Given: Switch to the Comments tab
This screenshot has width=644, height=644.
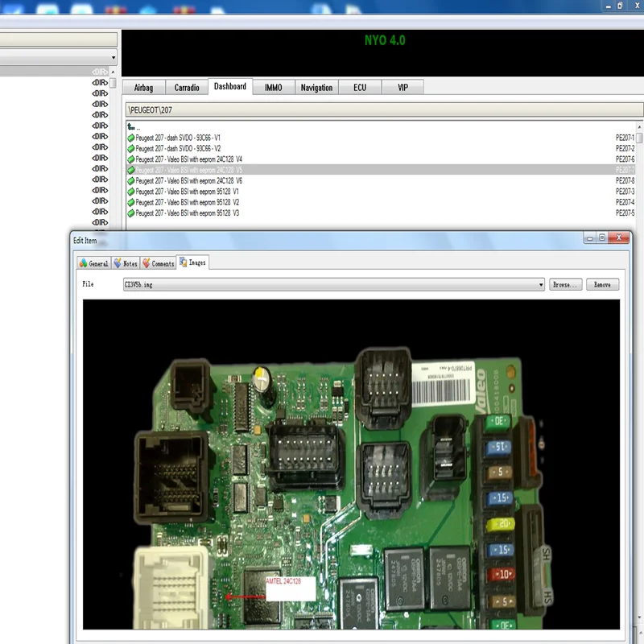Looking at the screenshot, I should tap(159, 264).
